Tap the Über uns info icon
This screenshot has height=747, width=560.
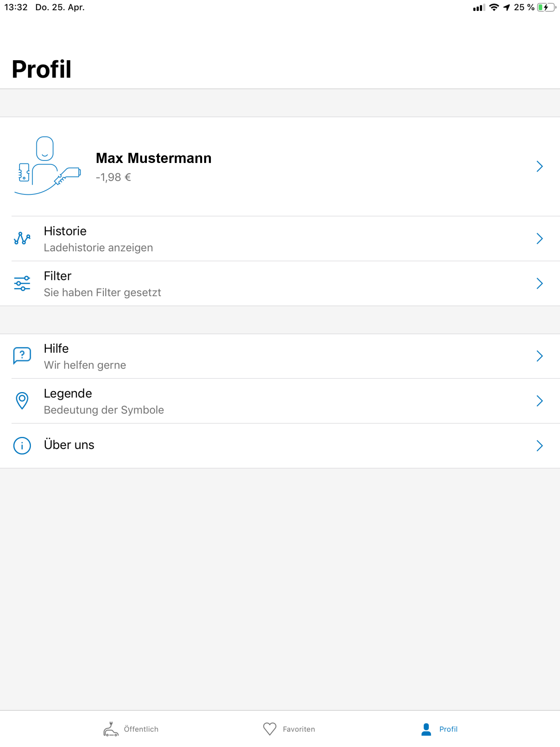(x=22, y=445)
